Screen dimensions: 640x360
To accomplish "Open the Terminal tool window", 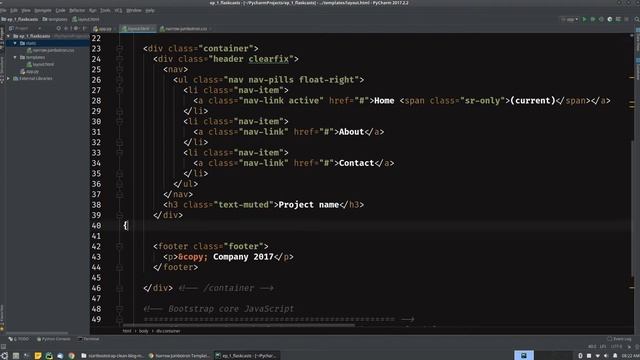I will (88, 339).
